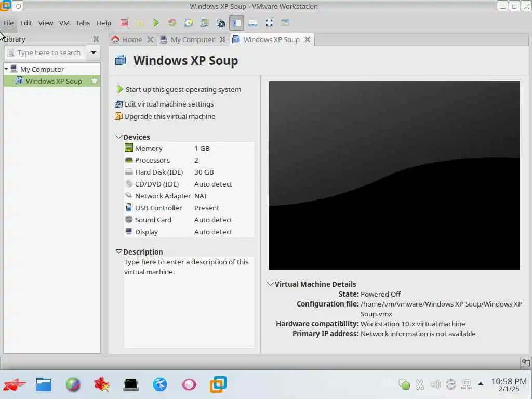Close the Home tab
532x399 pixels.
pos(150,39)
